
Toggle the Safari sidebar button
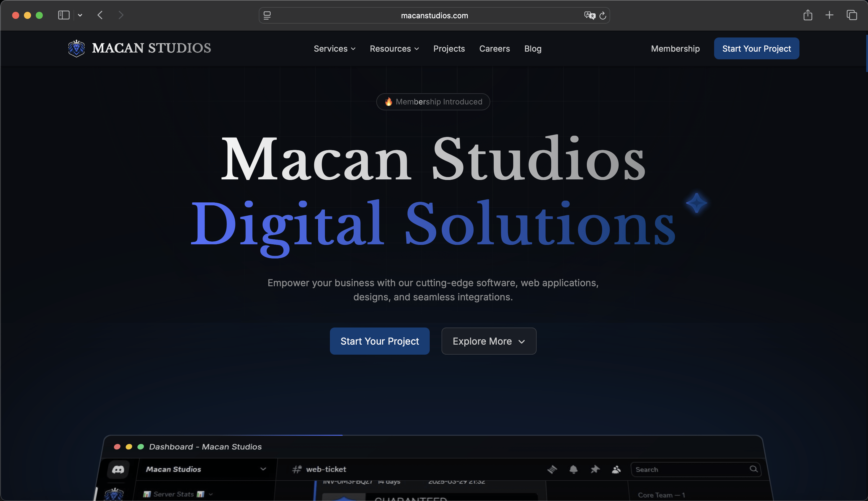click(64, 15)
